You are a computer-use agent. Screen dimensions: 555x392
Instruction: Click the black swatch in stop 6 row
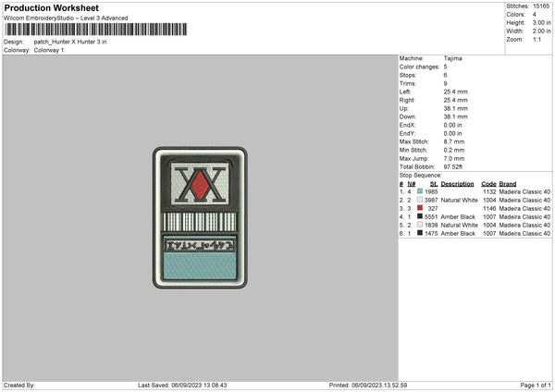point(420,233)
